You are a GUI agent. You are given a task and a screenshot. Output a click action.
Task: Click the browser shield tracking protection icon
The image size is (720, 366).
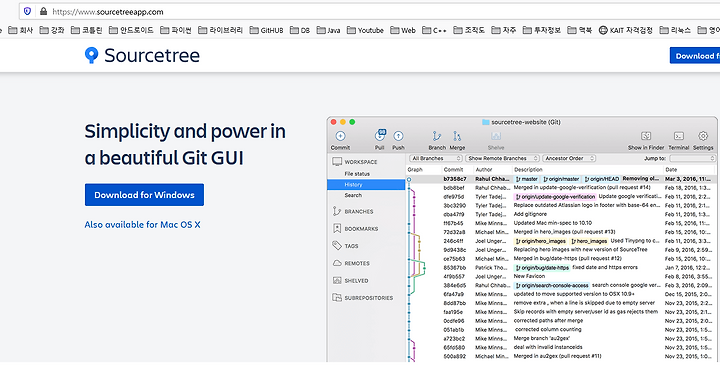coord(27,11)
